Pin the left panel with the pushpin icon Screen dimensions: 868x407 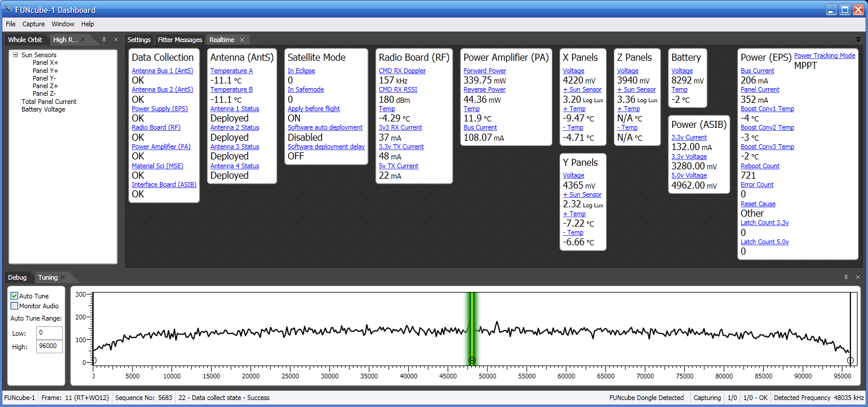point(104,40)
